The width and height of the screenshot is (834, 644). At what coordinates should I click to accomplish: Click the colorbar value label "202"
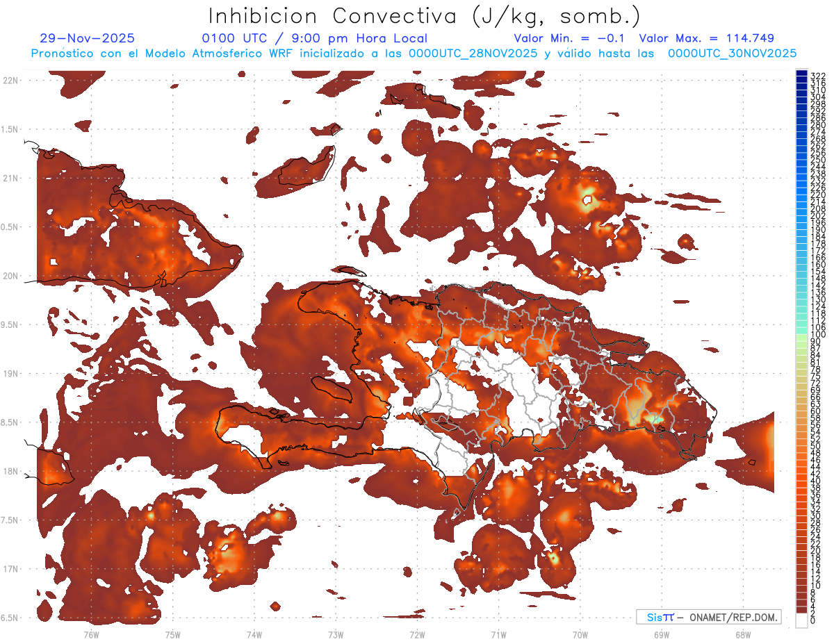(817, 216)
